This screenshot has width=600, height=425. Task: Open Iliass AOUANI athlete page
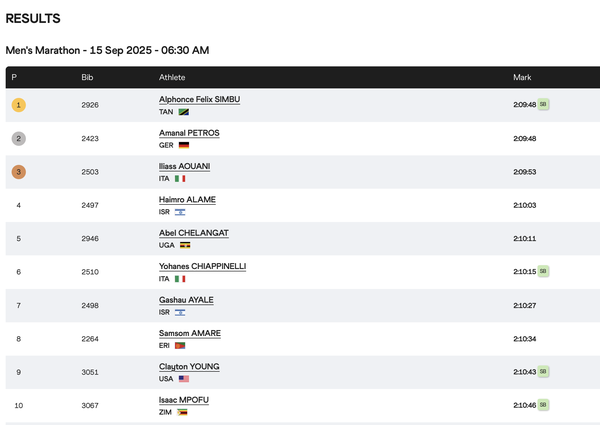184,166
